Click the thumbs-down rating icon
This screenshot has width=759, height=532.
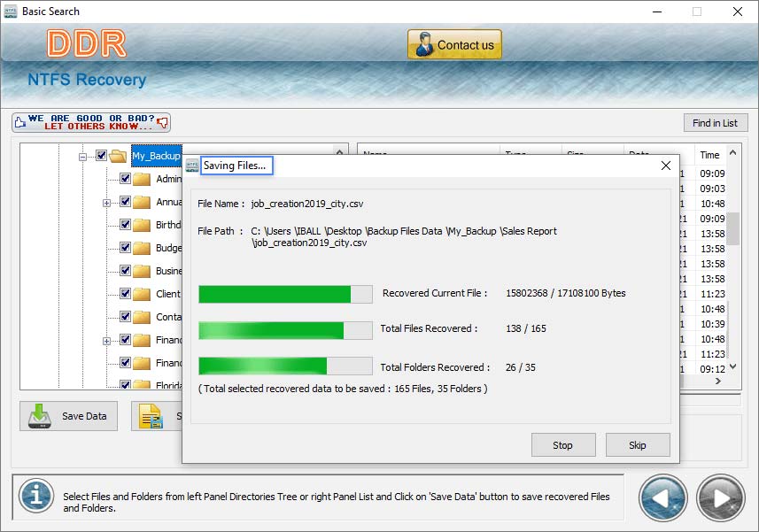pos(163,122)
